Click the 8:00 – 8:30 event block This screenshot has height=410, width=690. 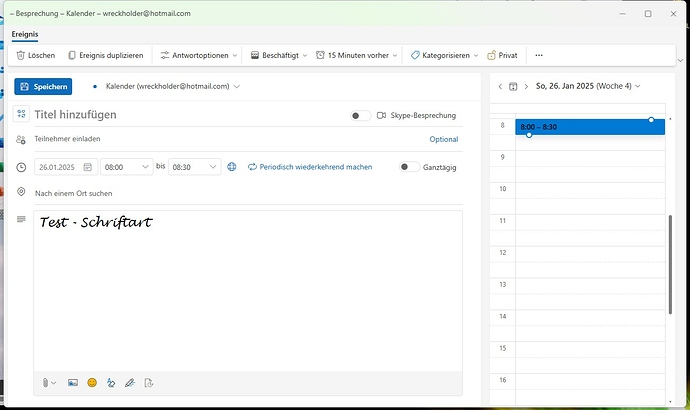click(x=590, y=127)
